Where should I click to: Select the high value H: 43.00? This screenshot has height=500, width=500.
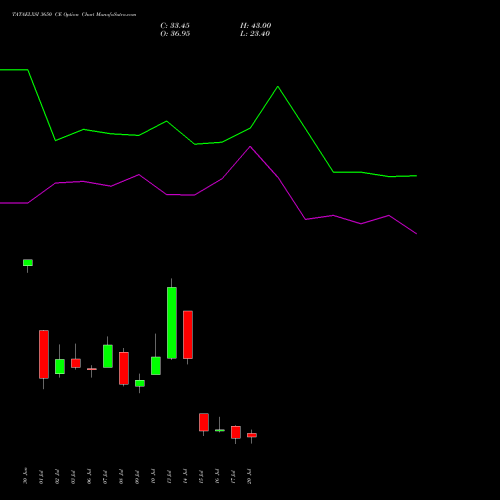(x=256, y=26)
